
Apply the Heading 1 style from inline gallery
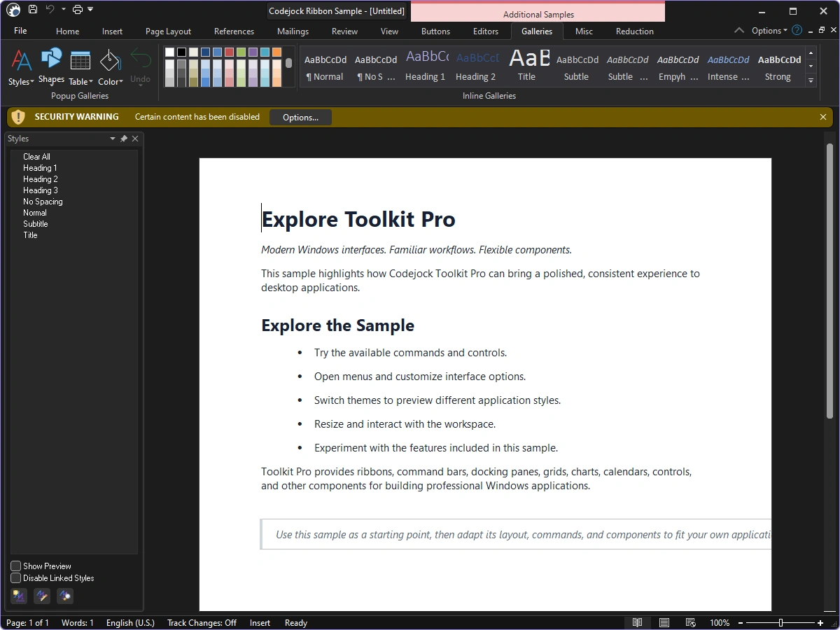click(426, 66)
